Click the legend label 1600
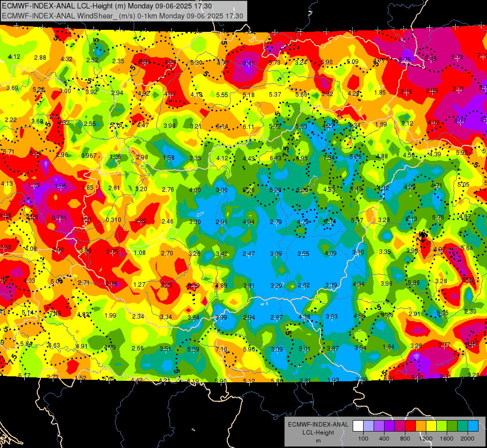487x448 pixels. (x=446, y=439)
